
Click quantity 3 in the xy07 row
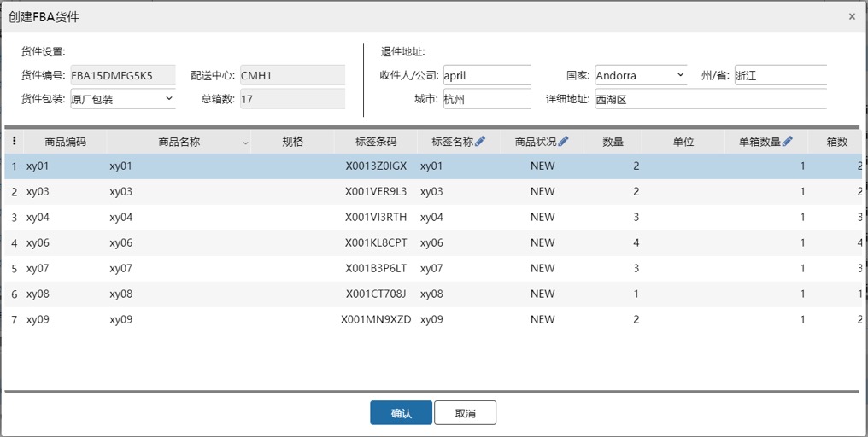coord(636,268)
